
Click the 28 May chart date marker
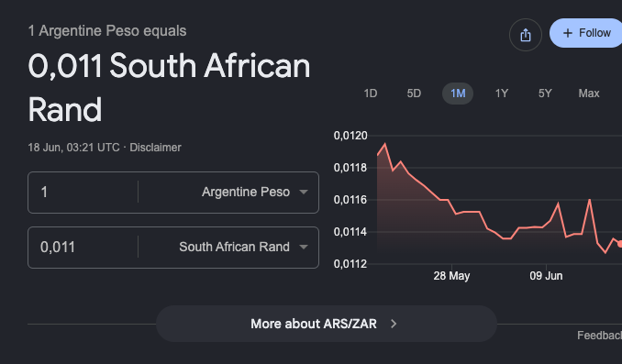[x=451, y=276]
